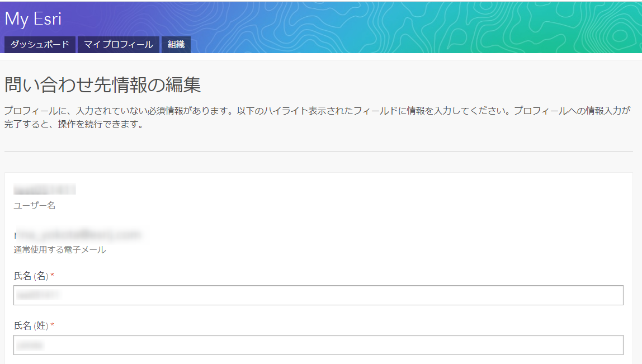The height and width of the screenshot is (364, 642).
Task: Switch to the マイ プロフィール tab
Action: click(x=119, y=45)
